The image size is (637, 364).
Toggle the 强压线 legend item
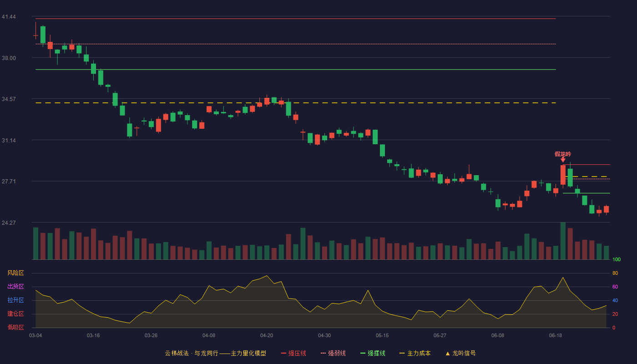pyautogui.click(x=293, y=353)
